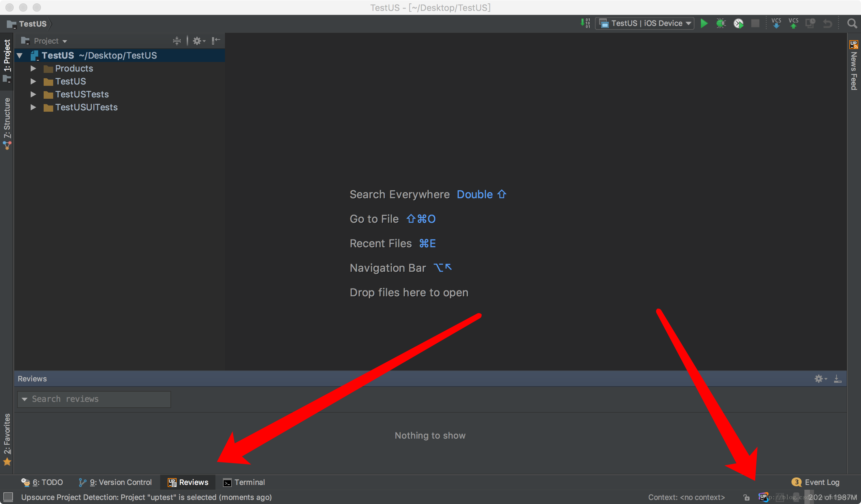Select the TestUS folder tree item
Viewport: 861px width, 504px height.
71,81
